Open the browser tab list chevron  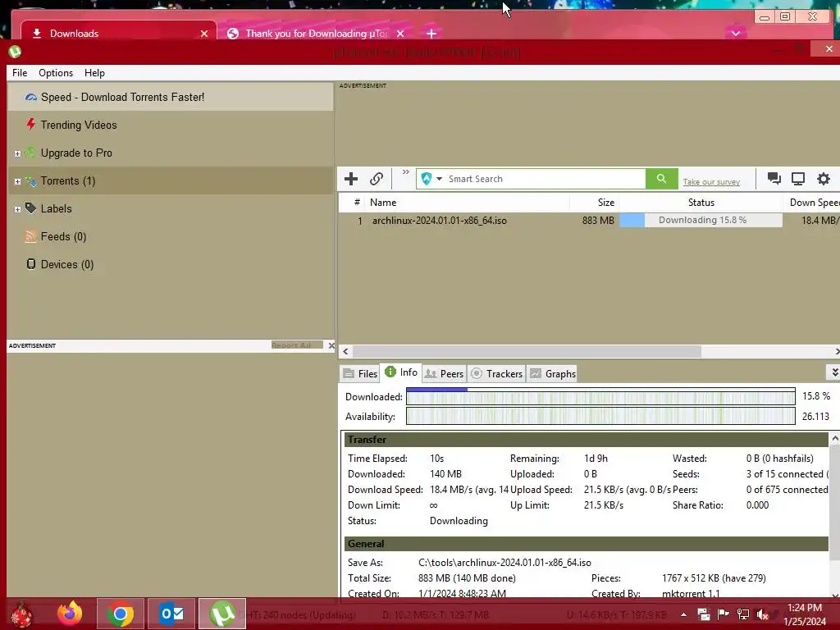(x=736, y=33)
